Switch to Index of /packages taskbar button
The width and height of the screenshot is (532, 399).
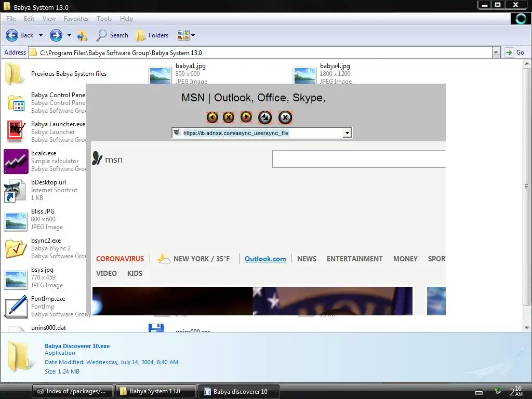[72, 391]
